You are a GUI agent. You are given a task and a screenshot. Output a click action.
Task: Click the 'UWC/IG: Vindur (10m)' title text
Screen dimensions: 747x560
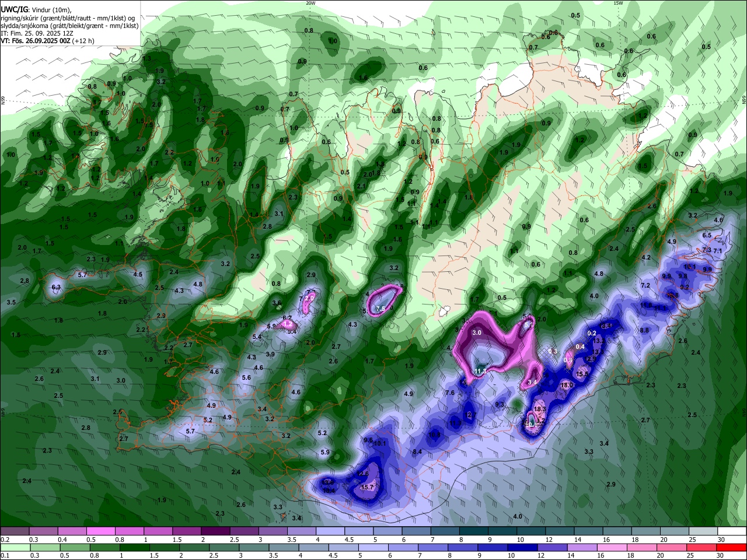(36, 9)
